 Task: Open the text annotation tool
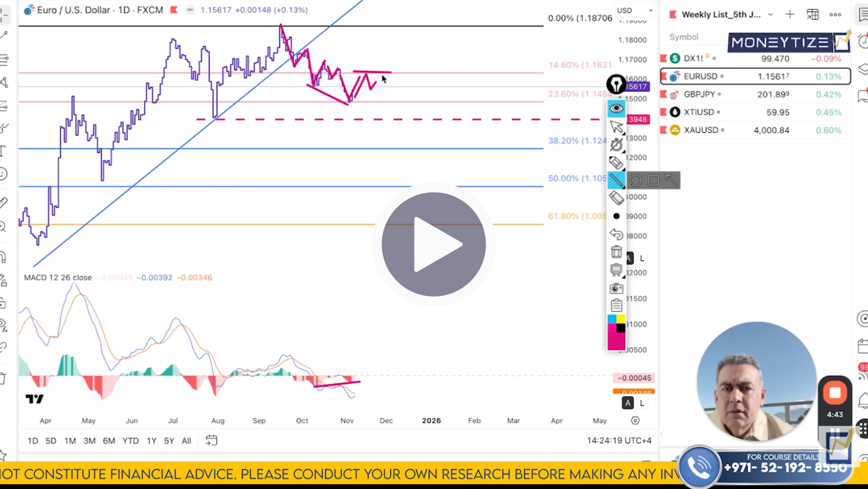(4, 151)
